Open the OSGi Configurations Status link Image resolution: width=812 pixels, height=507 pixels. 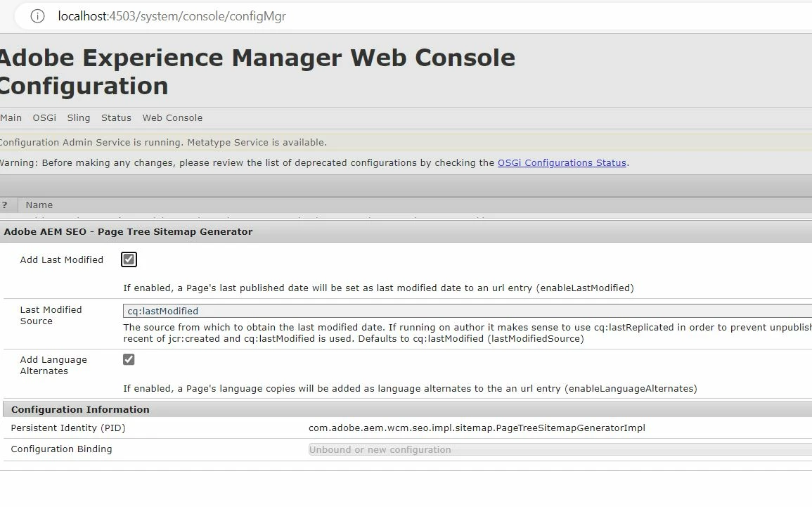pyautogui.click(x=562, y=162)
